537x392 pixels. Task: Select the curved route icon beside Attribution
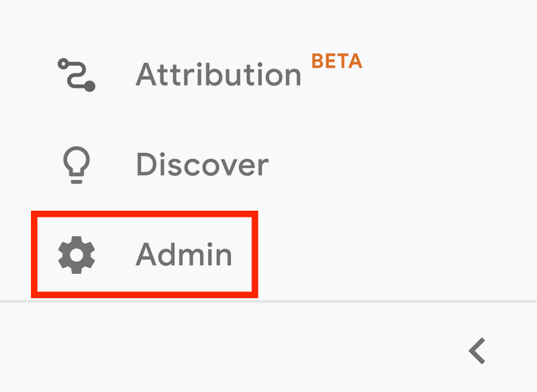[x=77, y=75]
